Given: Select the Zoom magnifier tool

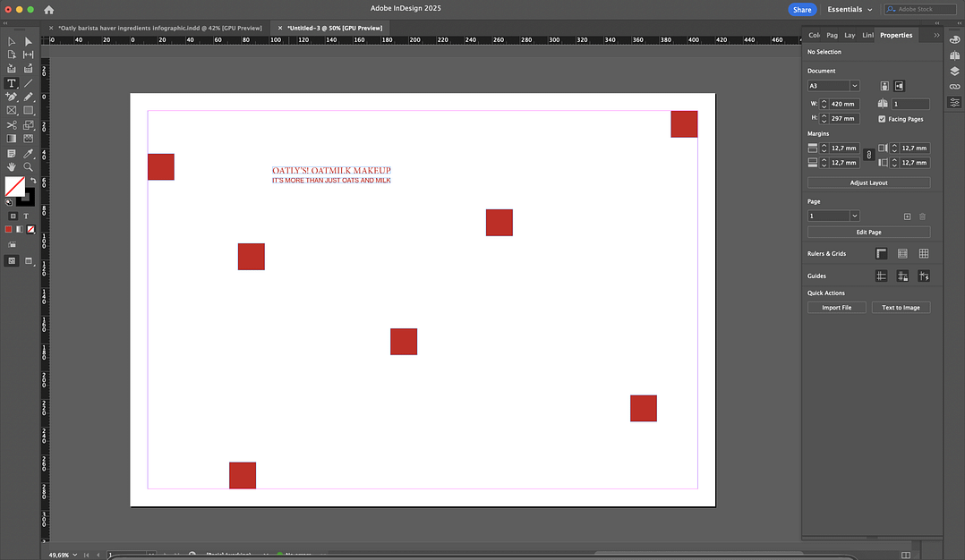Looking at the screenshot, I should point(29,166).
